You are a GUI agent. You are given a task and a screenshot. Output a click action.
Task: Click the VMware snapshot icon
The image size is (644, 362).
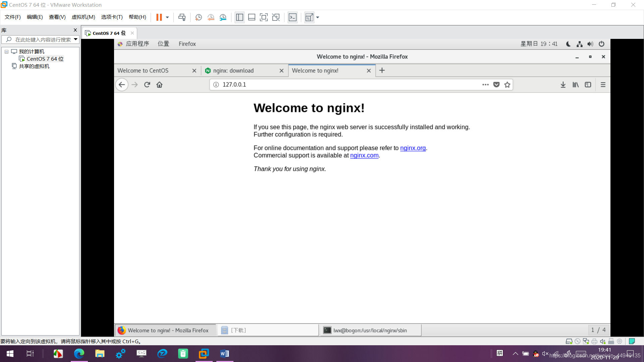click(198, 17)
